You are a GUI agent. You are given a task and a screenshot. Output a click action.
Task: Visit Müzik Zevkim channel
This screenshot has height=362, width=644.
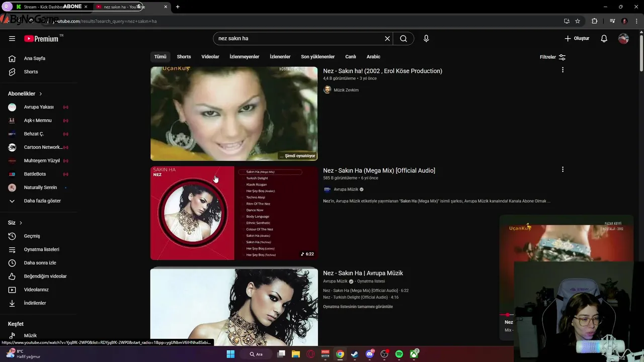coord(346,90)
